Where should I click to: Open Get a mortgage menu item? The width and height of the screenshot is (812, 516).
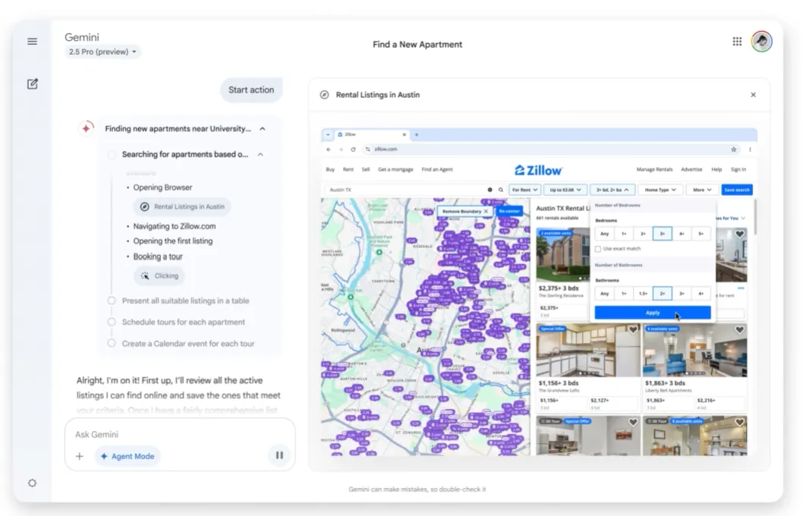click(395, 169)
